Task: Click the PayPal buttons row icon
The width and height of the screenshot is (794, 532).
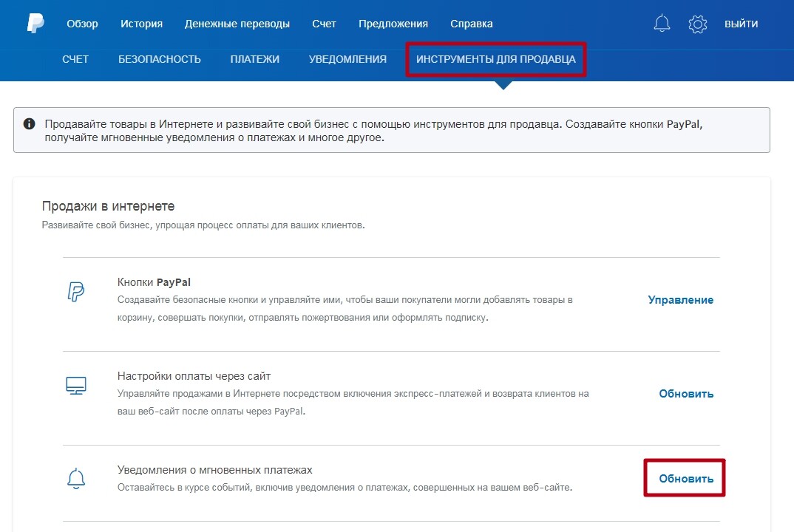Action: click(76, 292)
